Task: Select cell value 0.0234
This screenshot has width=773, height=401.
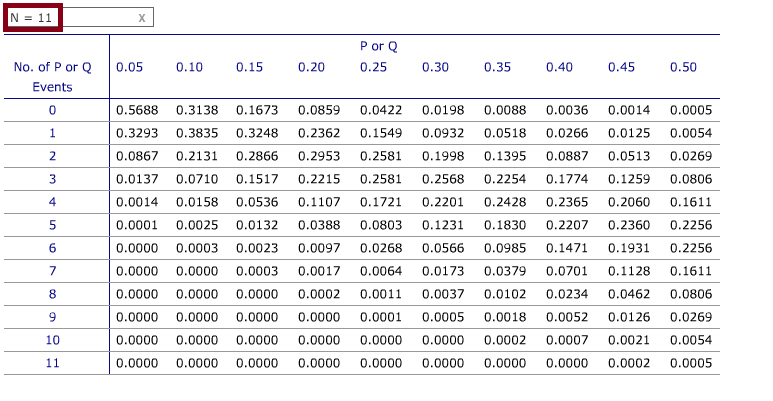Action: 567,294
